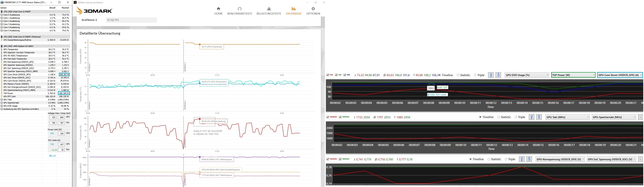Image resolution: width=644 pixels, height=187 pixels.
Task: Select Timeline mode for the GPU-Kernspannung graph
Action: point(476,159)
